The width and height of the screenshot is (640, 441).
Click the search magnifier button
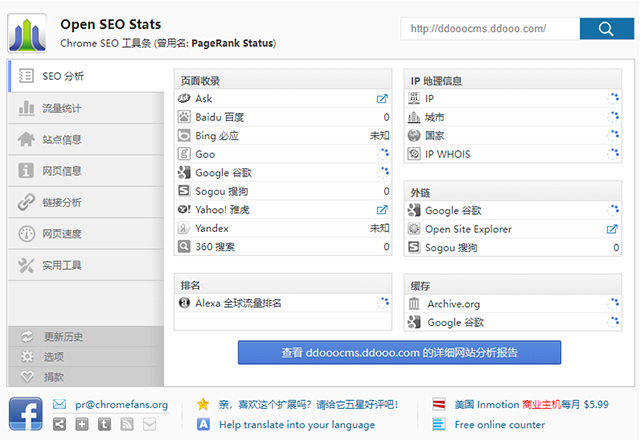tap(606, 29)
